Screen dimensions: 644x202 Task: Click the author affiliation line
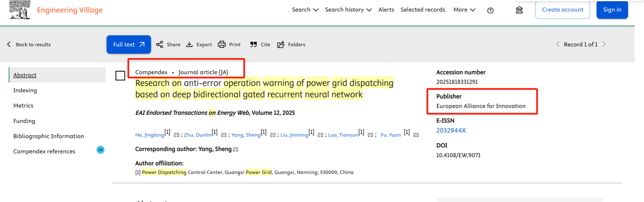tap(244, 172)
